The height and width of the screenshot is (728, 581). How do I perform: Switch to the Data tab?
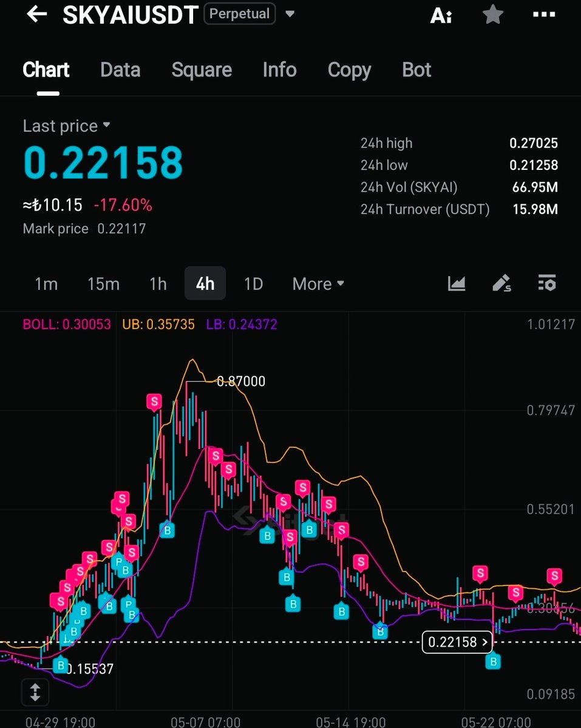click(x=120, y=70)
